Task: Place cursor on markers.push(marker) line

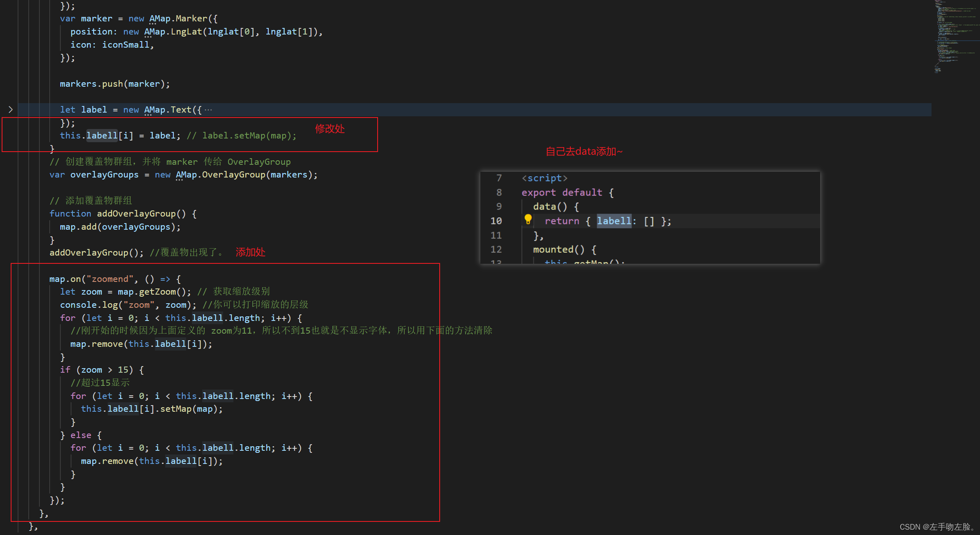Action: pyautogui.click(x=115, y=84)
